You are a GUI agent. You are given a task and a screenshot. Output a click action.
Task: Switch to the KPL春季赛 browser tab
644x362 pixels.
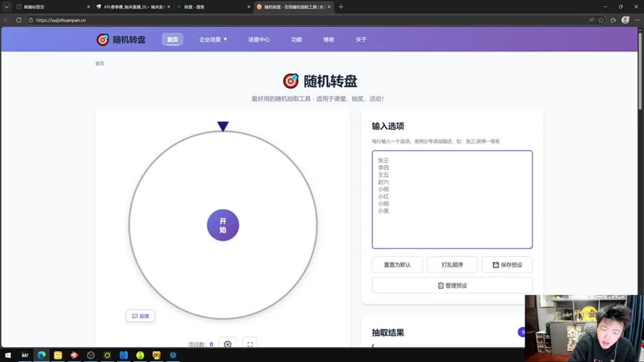pyautogui.click(x=133, y=7)
